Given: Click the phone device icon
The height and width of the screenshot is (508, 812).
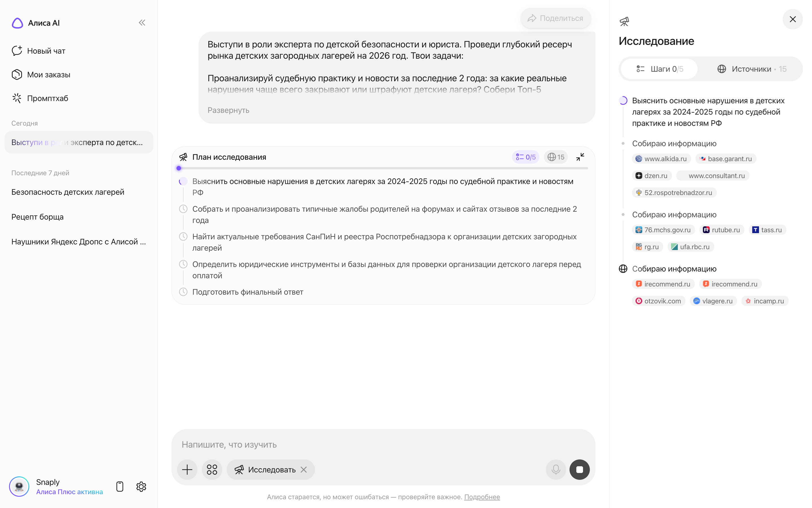Looking at the screenshot, I should (120, 487).
